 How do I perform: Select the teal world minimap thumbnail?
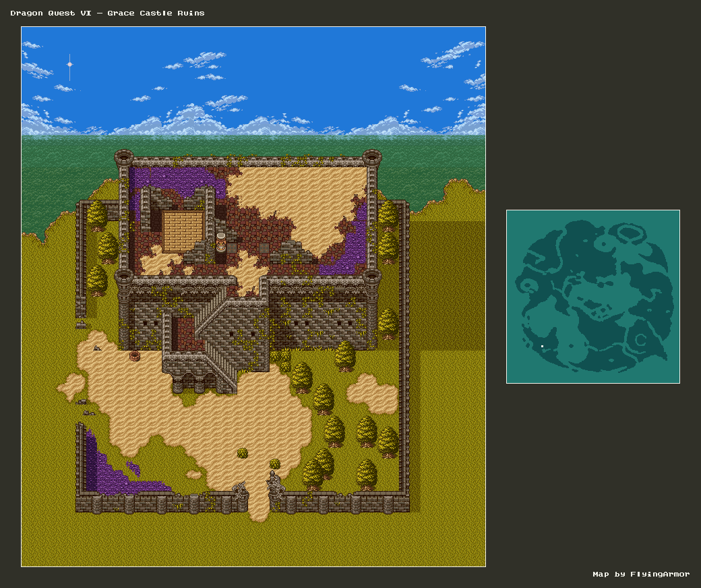click(592, 297)
